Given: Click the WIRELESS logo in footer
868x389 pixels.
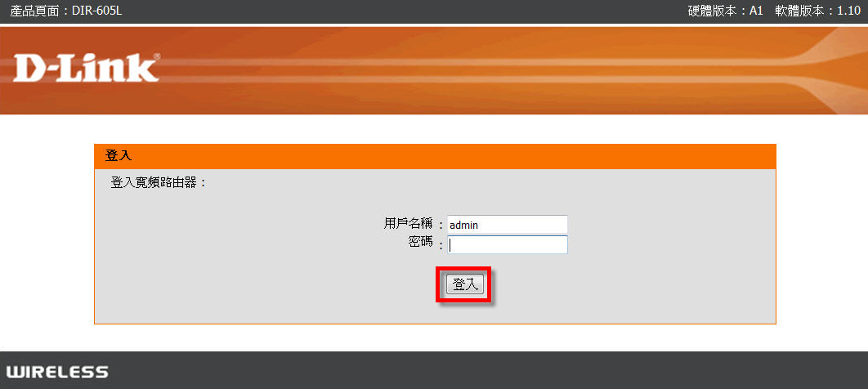Looking at the screenshot, I should tap(57, 371).
